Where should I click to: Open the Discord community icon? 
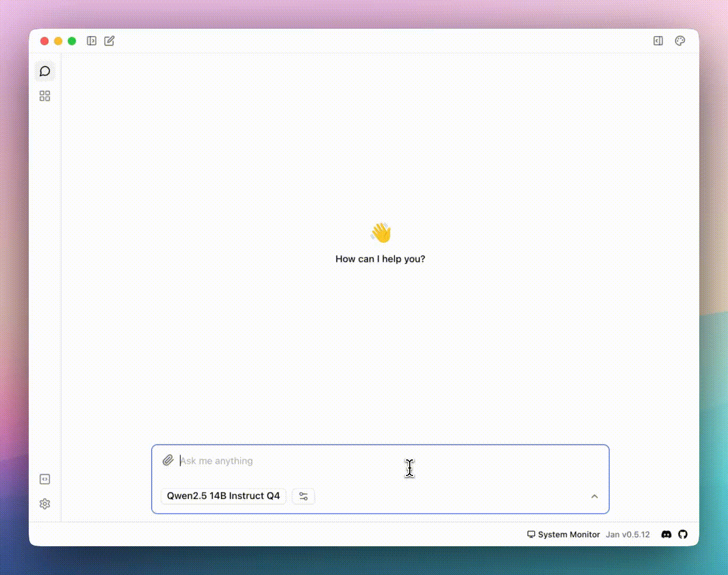[x=666, y=535]
